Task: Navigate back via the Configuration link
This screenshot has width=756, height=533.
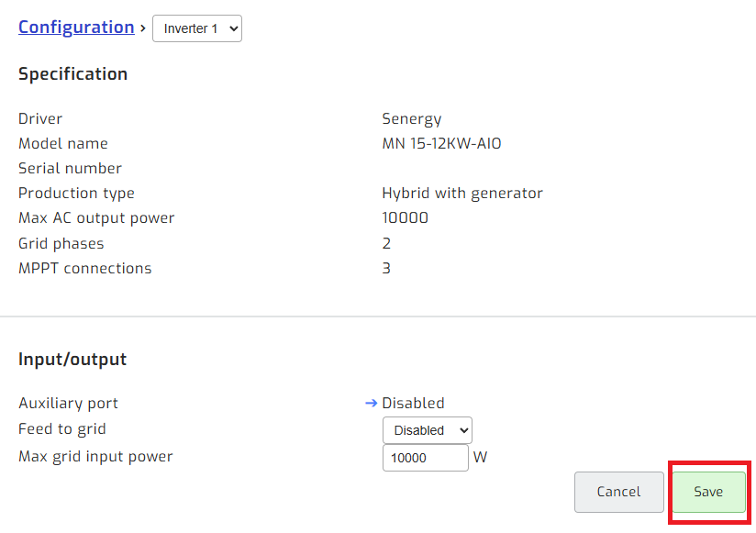Action: pos(76,27)
